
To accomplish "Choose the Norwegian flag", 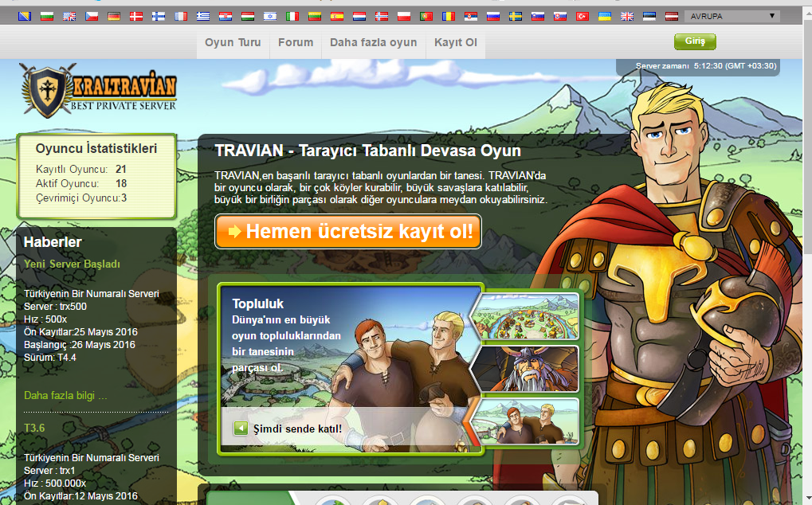I will coord(382,17).
